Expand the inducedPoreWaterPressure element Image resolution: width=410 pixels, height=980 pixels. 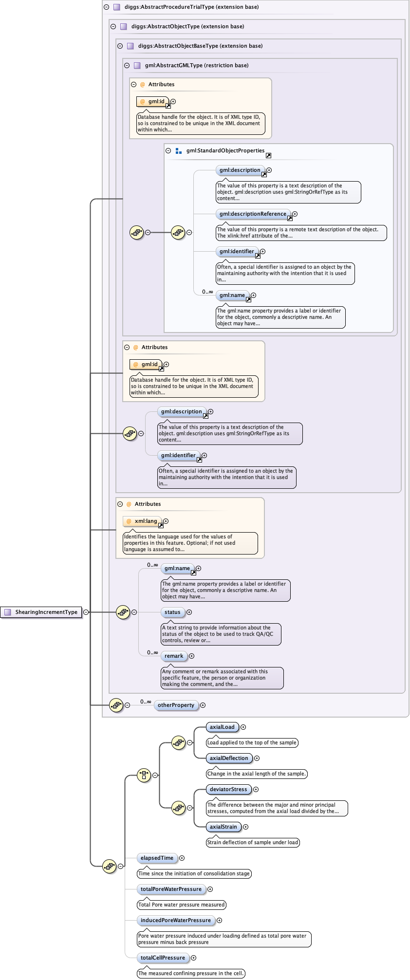(x=219, y=920)
